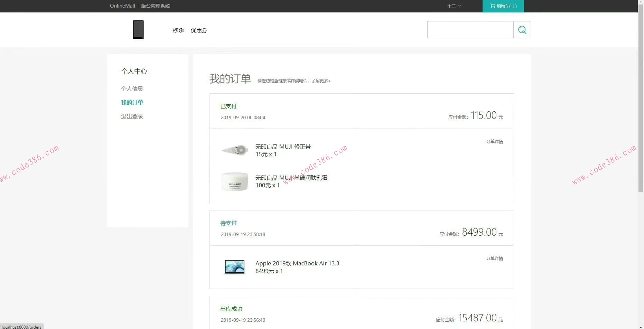644x329 pixels.
Task: Open the MUJI 基础润肤乳霜 product thumbnail
Action: coord(234,181)
